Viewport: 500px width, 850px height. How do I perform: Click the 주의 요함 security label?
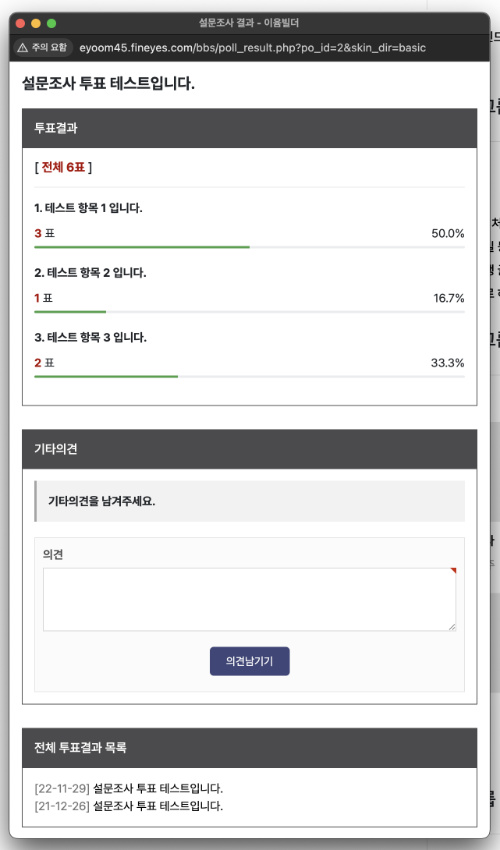coord(49,48)
